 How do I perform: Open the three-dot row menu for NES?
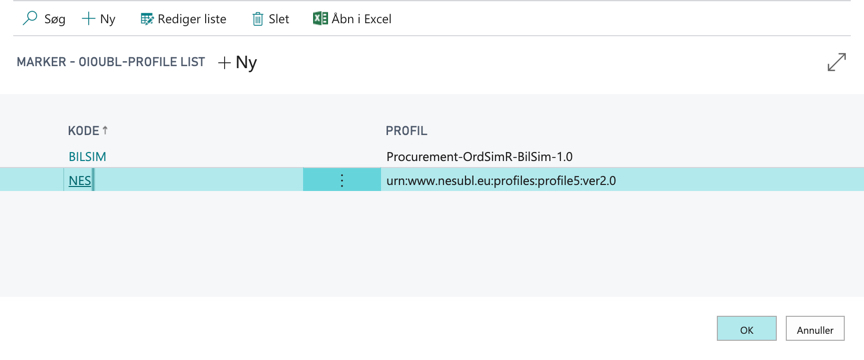(342, 180)
